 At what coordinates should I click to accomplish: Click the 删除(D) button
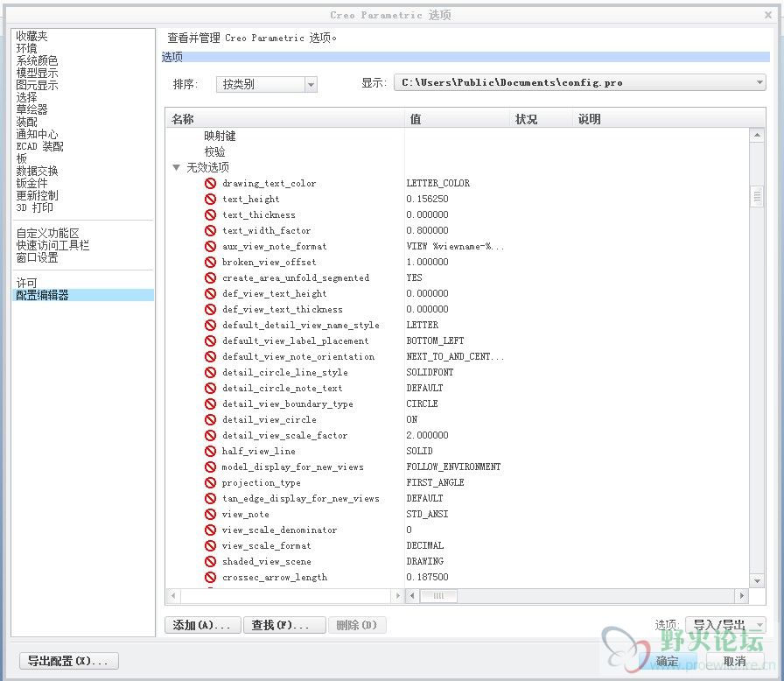[357, 625]
